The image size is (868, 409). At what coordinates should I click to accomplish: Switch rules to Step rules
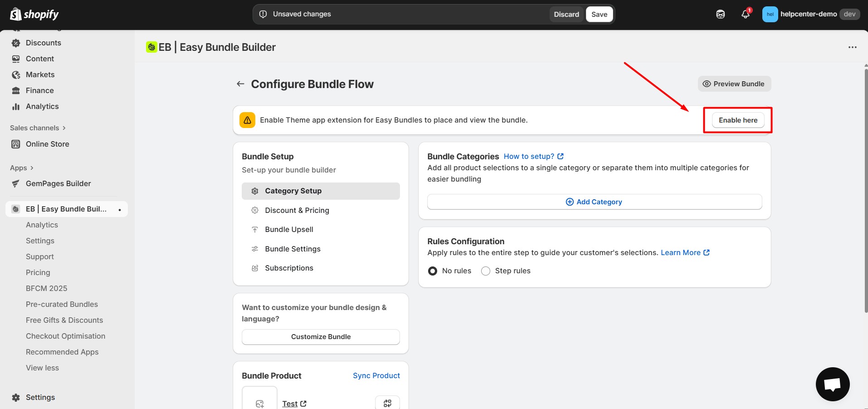[485, 271]
